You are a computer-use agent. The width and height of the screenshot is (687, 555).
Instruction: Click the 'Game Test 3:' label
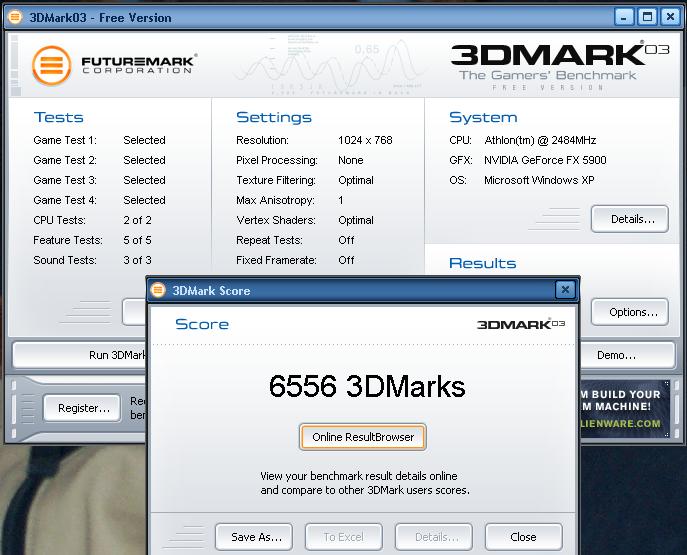pyautogui.click(x=65, y=180)
